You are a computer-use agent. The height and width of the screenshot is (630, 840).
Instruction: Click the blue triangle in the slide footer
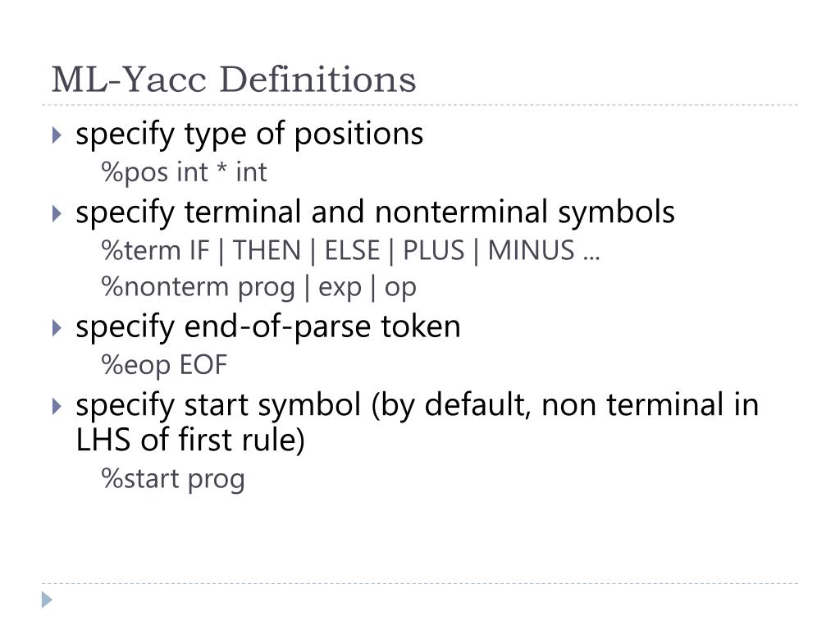(x=47, y=600)
